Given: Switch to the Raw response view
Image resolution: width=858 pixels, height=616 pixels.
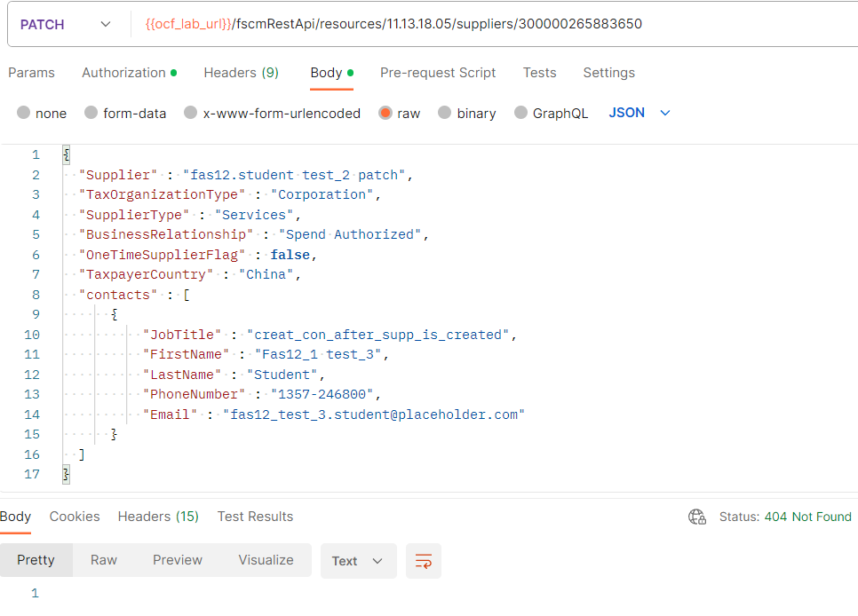Looking at the screenshot, I should point(104,560).
